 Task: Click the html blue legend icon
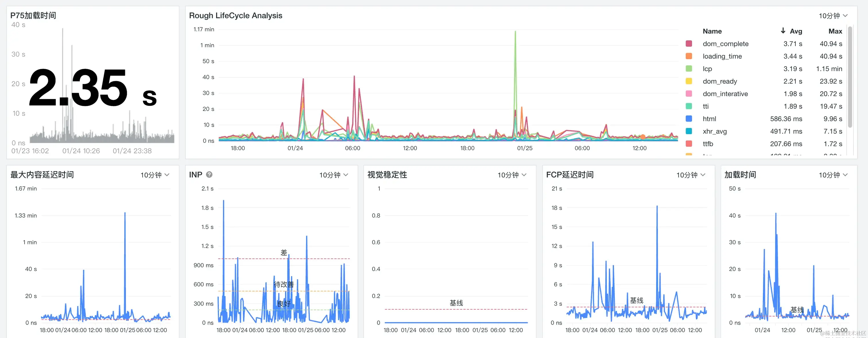click(x=689, y=119)
